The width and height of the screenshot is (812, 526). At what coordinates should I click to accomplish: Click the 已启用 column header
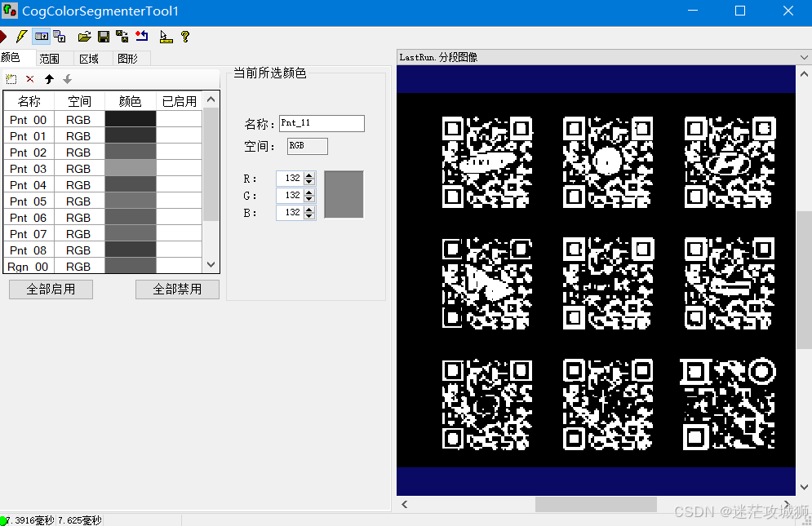click(180, 101)
